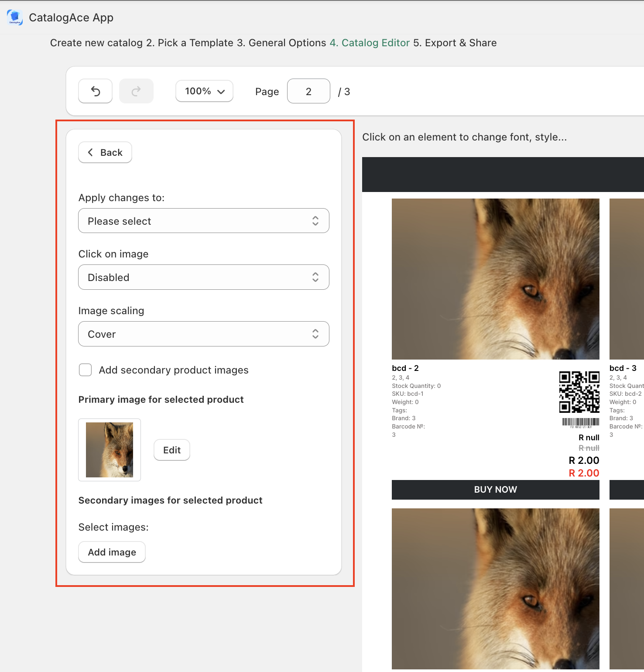This screenshot has height=672, width=644.
Task: Click the barcode under the QR code
Action: (x=580, y=422)
